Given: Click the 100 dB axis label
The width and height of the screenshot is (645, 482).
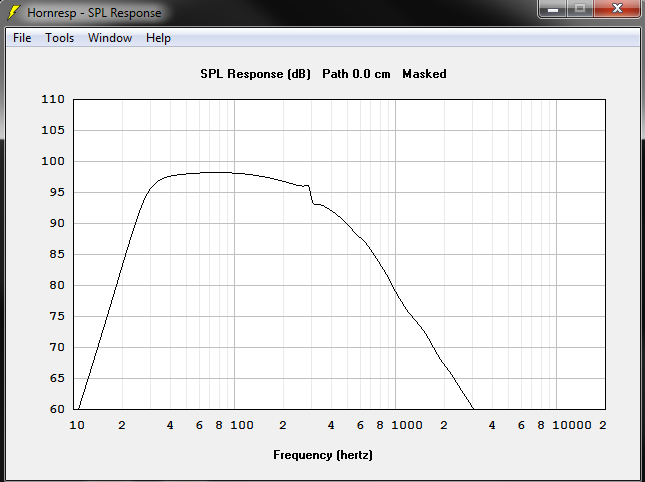Looking at the screenshot, I should 53,161.
